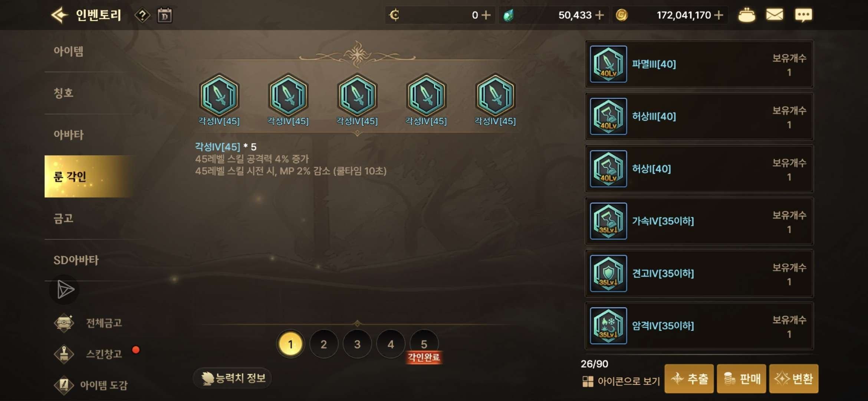The width and height of the screenshot is (868, 401).
Task: Select rune preset page 5
Action: 424,344
